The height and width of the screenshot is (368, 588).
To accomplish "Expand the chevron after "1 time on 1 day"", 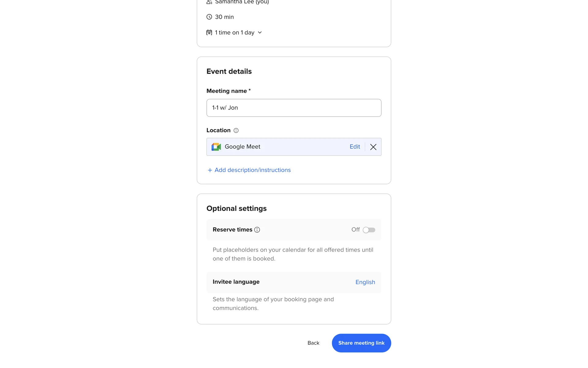I will click(260, 33).
